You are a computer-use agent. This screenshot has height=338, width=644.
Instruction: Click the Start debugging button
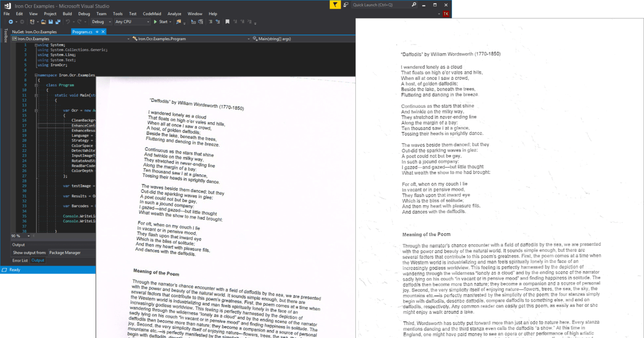(161, 22)
